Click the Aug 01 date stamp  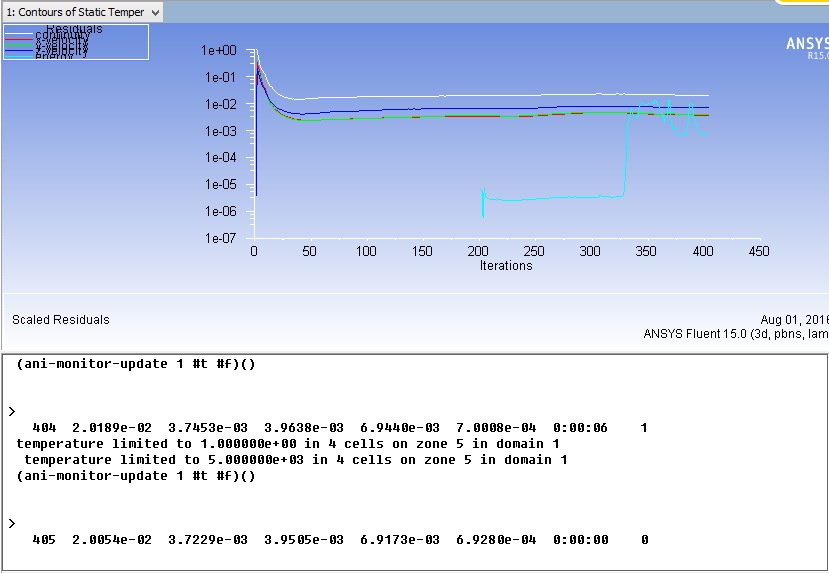point(794,320)
